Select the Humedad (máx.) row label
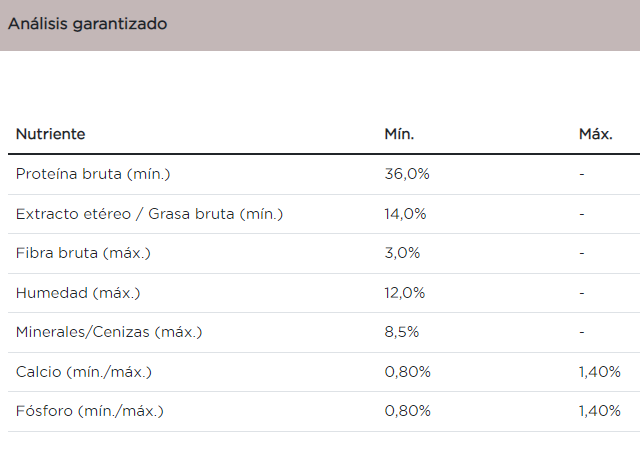640x449 pixels. point(78,293)
